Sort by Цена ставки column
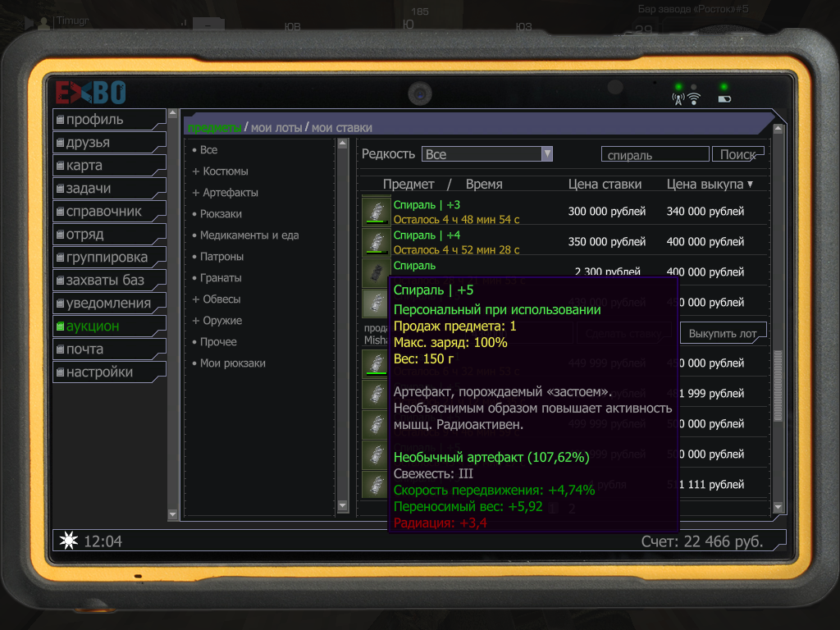The width and height of the screenshot is (840, 630). [605, 185]
